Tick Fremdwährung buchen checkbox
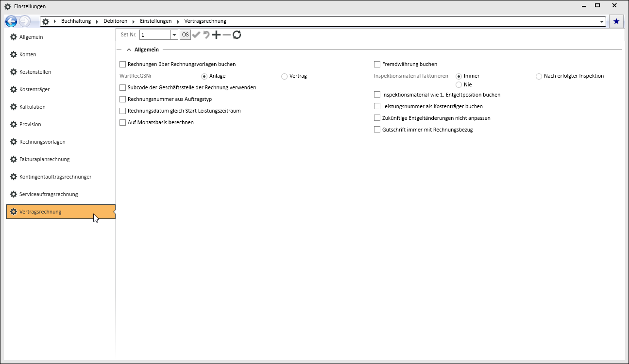Screen dimensions: 629x364 pos(377,64)
